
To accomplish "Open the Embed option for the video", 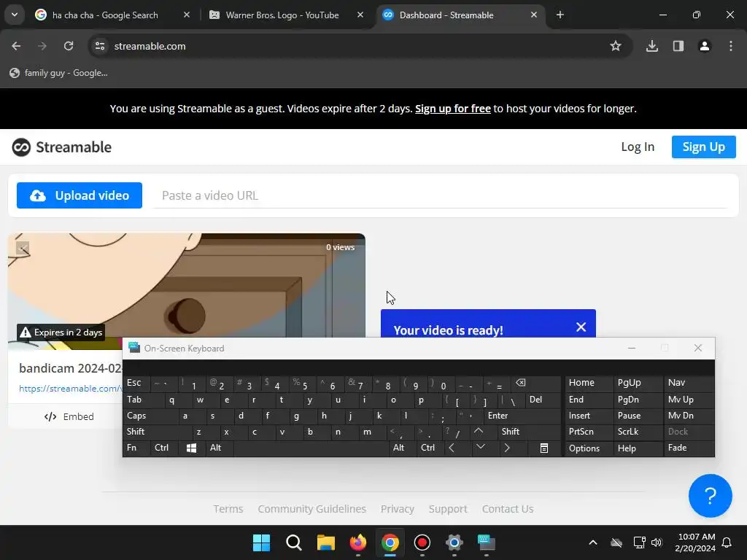I will [69, 416].
